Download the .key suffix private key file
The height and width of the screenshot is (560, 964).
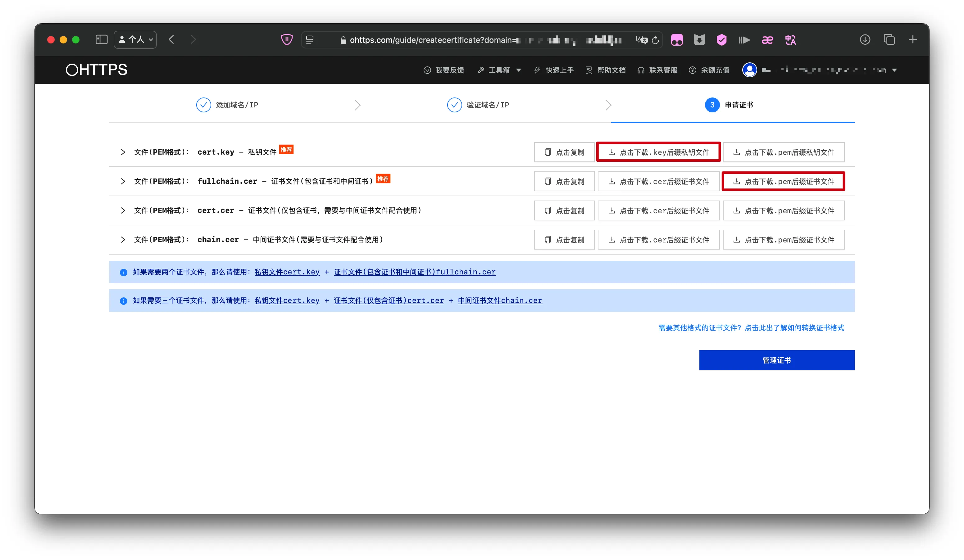pos(658,152)
